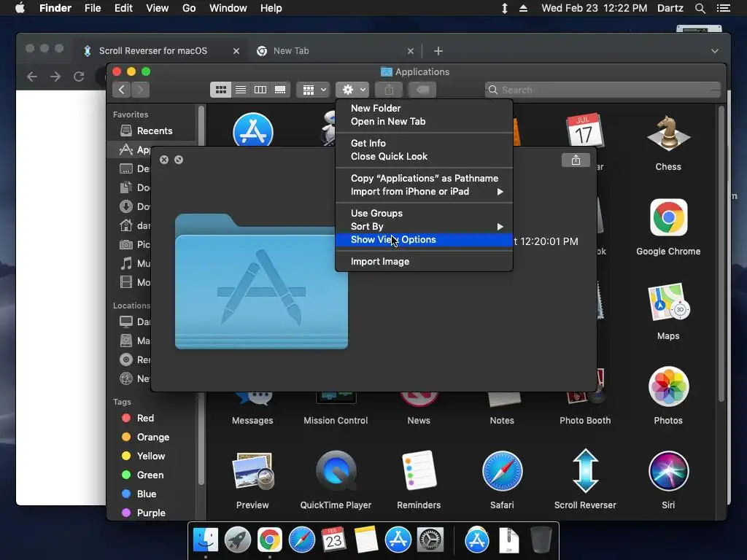Go forward in Finder window
747x560 pixels.
pyautogui.click(x=140, y=90)
